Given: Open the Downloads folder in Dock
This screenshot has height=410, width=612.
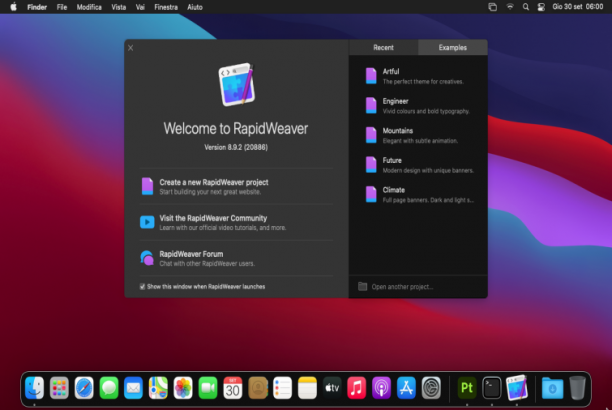Looking at the screenshot, I should click(552, 388).
